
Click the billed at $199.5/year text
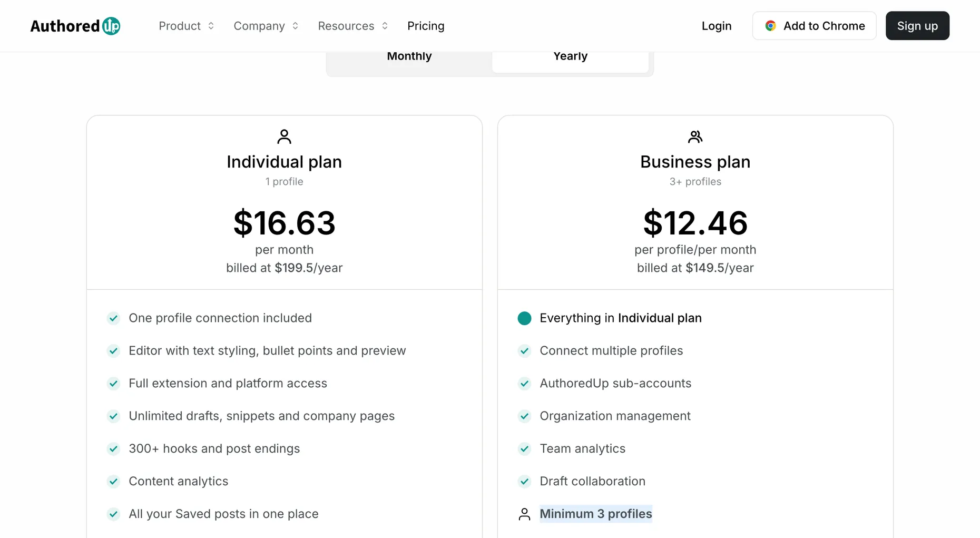284,268
